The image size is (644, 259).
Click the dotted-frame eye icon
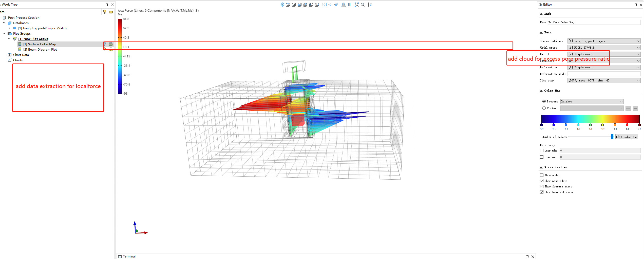325,5
